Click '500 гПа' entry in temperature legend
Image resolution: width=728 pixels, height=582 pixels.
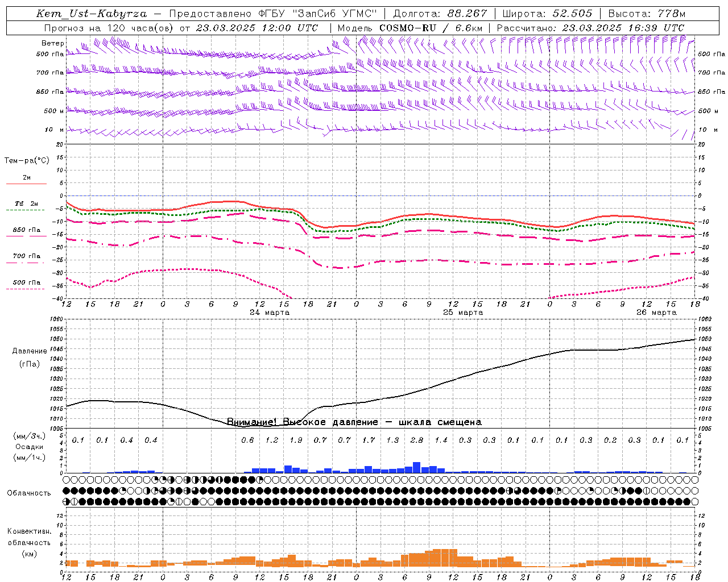click(x=27, y=282)
